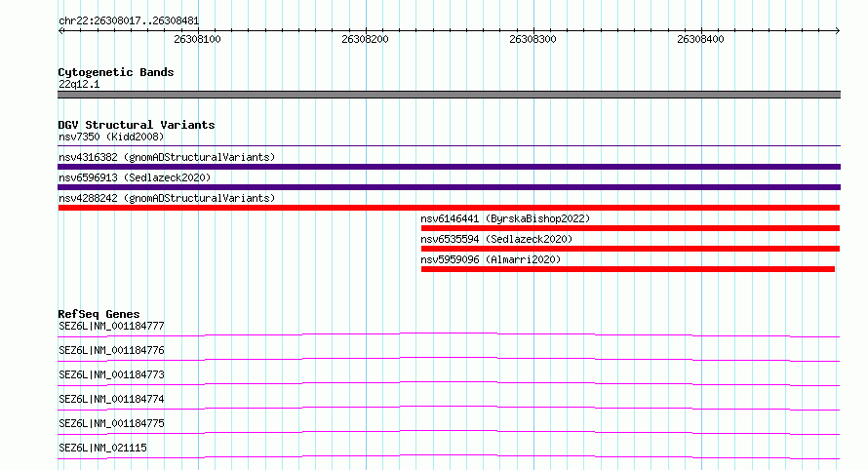Click the magenta NM_001184774 gene line
The image size is (868, 470).
[449, 408]
